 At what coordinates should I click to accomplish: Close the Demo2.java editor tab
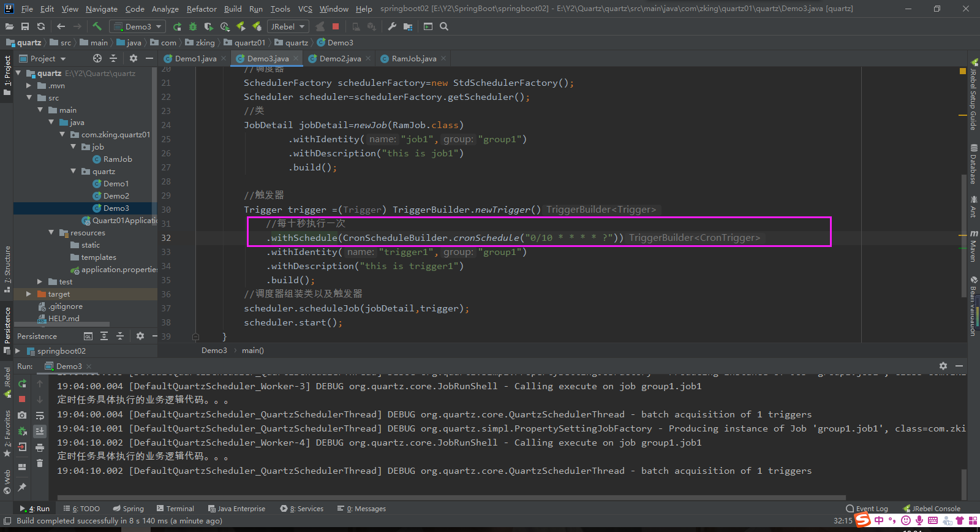(367, 58)
